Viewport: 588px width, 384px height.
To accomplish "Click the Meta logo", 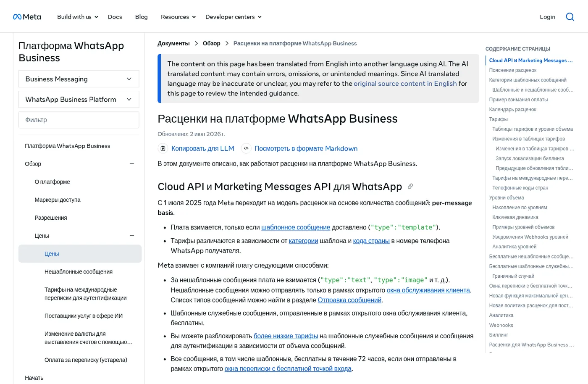I will click(27, 17).
